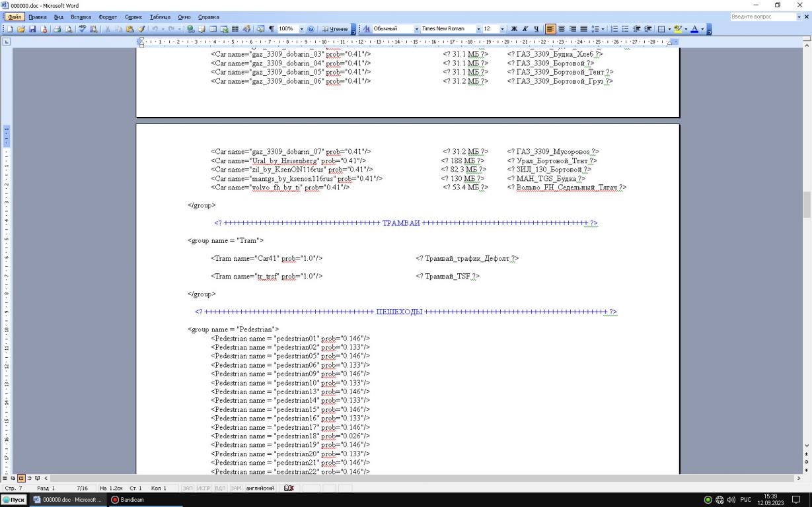Click the Insert Table icon
The height and width of the screenshot is (507, 812).
pos(214,29)
